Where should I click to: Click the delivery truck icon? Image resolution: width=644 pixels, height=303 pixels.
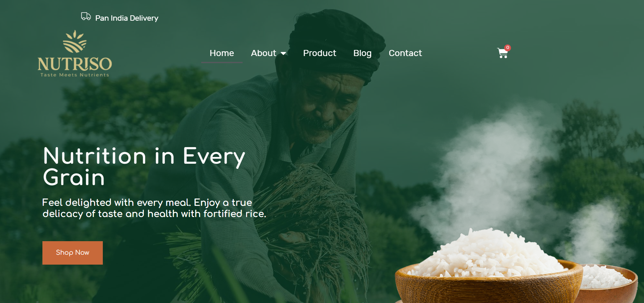pos(86,16)
